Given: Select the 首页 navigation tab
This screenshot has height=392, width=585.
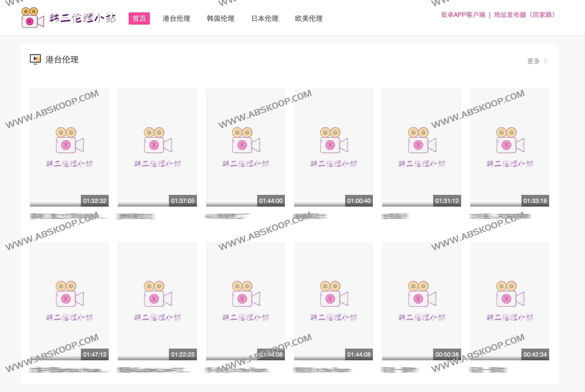Looking at the screenshot, I should [x=139, y=19].
